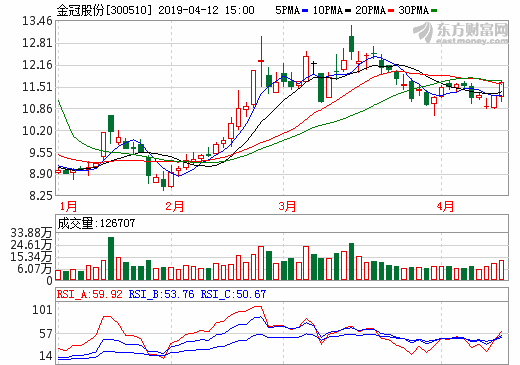
Task: Click the 3月 month marker
Action: click(x=287, y=207)
